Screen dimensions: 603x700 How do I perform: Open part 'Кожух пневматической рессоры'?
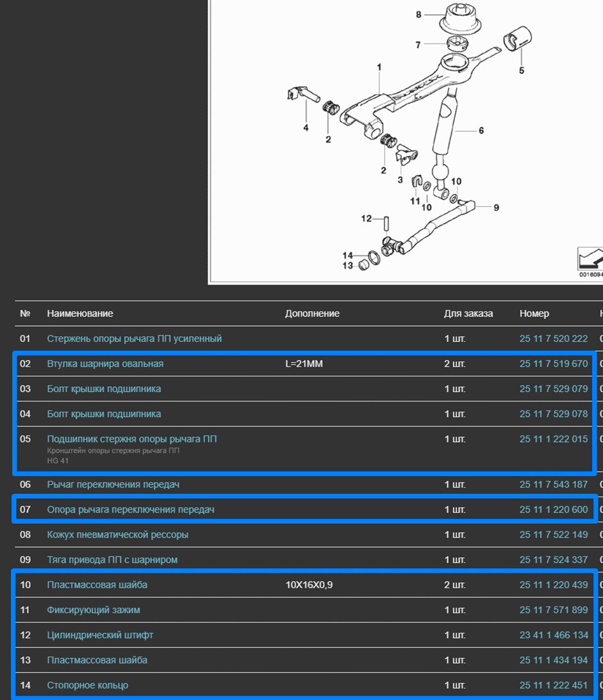click(x=117, y=534)
